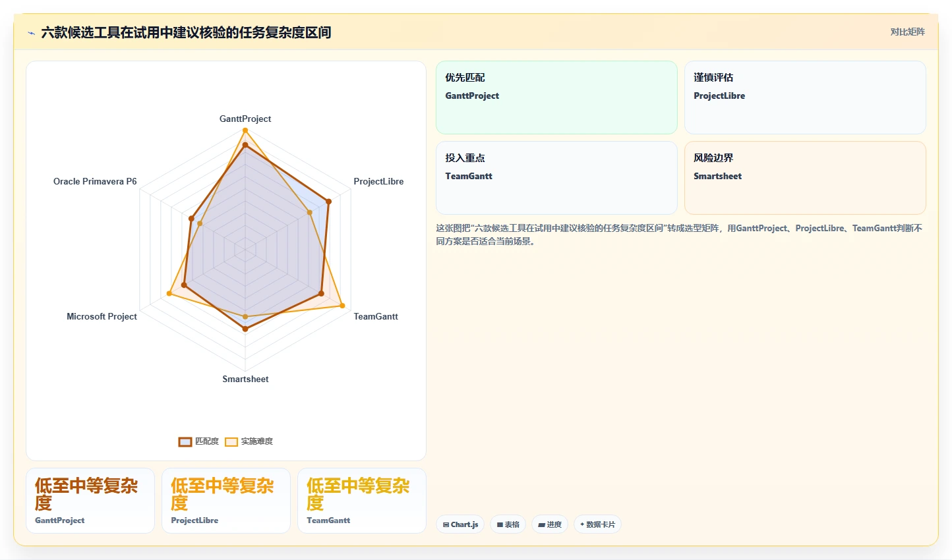Click the Microsoft Project radar axis label
952x560 pixels.
coord(102,316)
